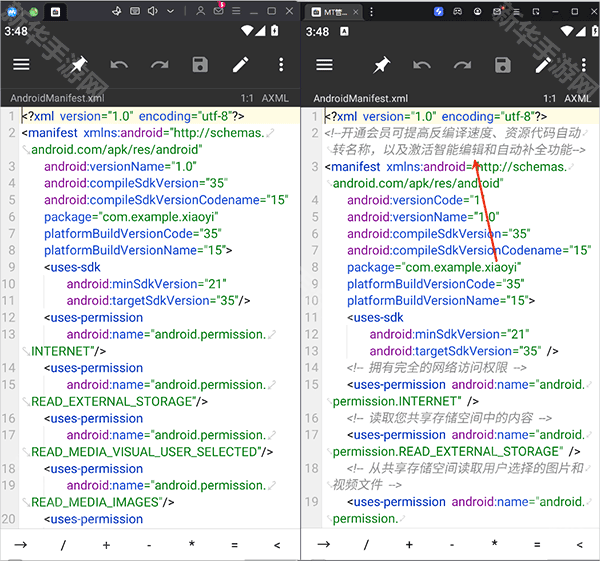Click the undo arrow in the left editor
600x561 pixels.
click(x=119, y=65)
